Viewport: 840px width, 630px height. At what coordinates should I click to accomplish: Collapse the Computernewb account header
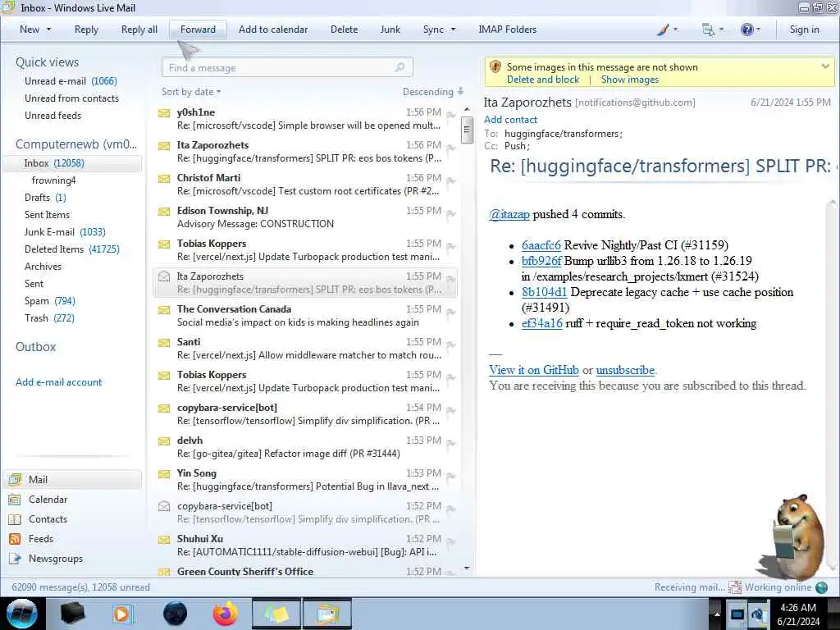(76, 144)
